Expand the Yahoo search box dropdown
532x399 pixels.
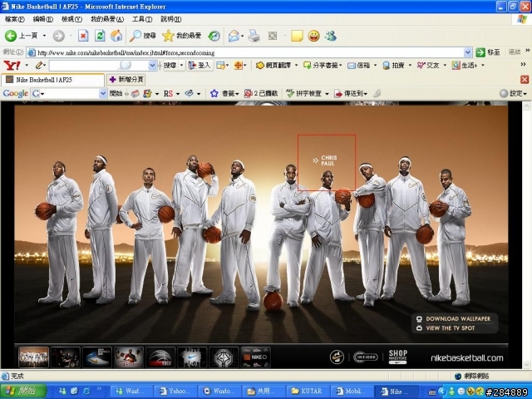click(x=153, y=65)
